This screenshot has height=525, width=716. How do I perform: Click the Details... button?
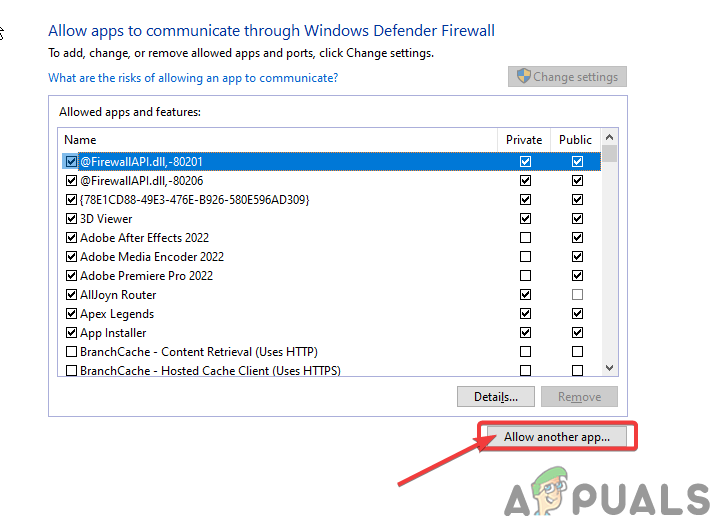495,397
